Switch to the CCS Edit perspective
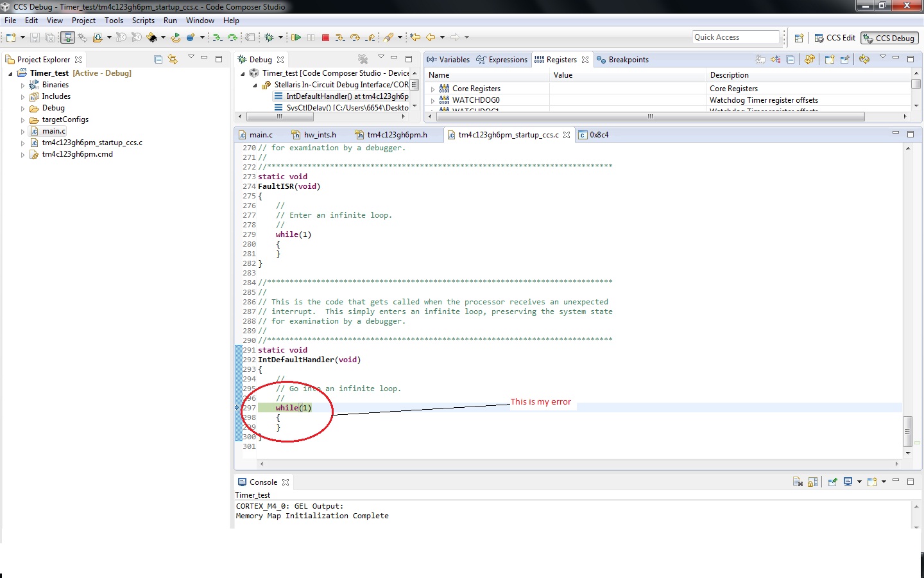The image size is (924, 578). point(835,38)
